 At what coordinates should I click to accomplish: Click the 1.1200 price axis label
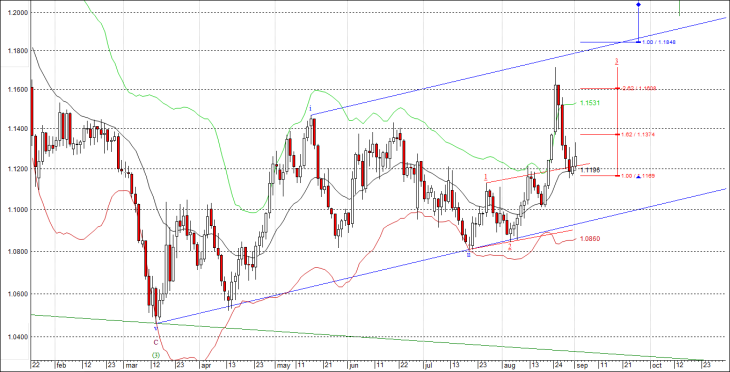click(17, 169)
